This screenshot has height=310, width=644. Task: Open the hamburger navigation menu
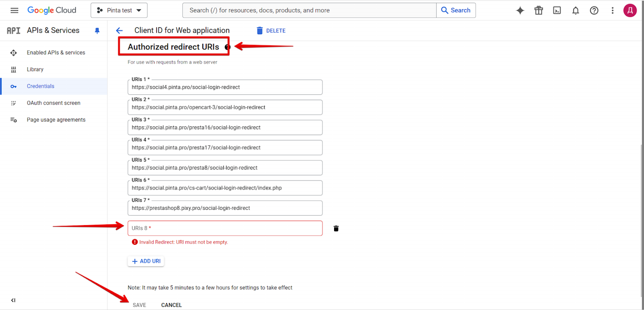pos(14,10)
